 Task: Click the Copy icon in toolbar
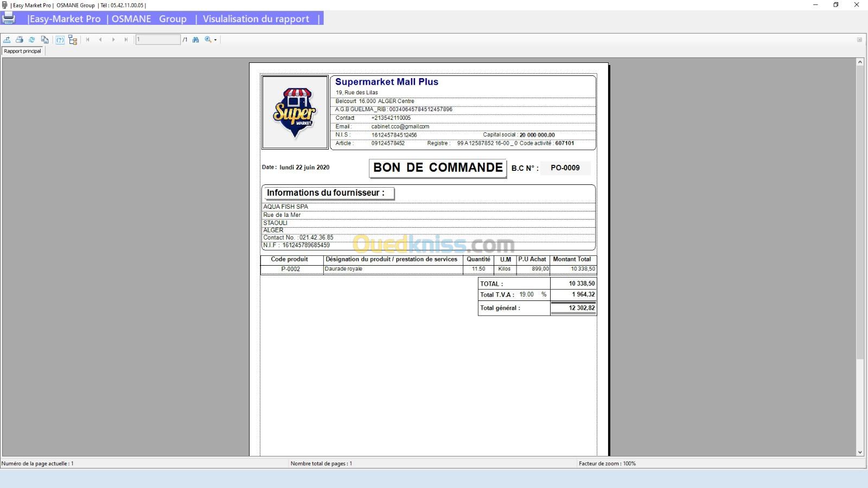pyautogui.click(x=45, y=40)
